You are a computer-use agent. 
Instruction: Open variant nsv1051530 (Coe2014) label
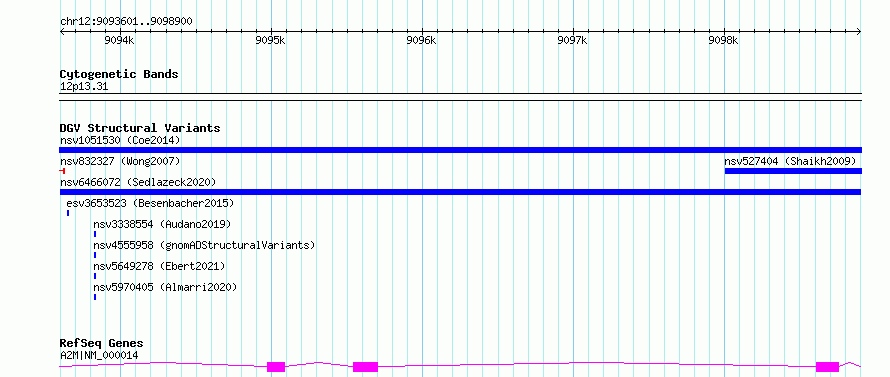[x=120, y=140]
